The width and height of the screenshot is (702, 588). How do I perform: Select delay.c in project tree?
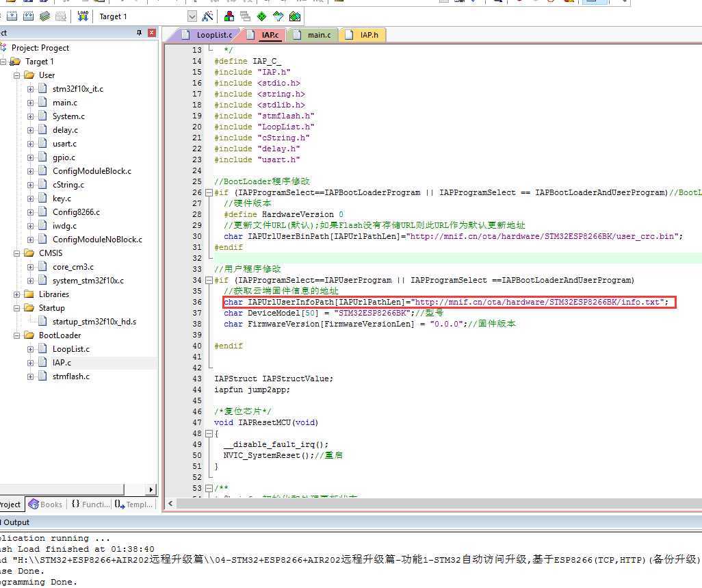(66, 130)
